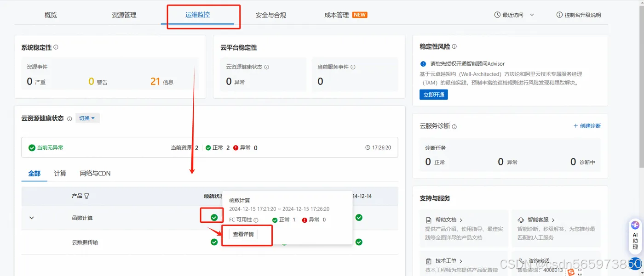The image size is (644, 276).
Task: Open the AI 助理 floating assistant
Action: pos(635,237)
